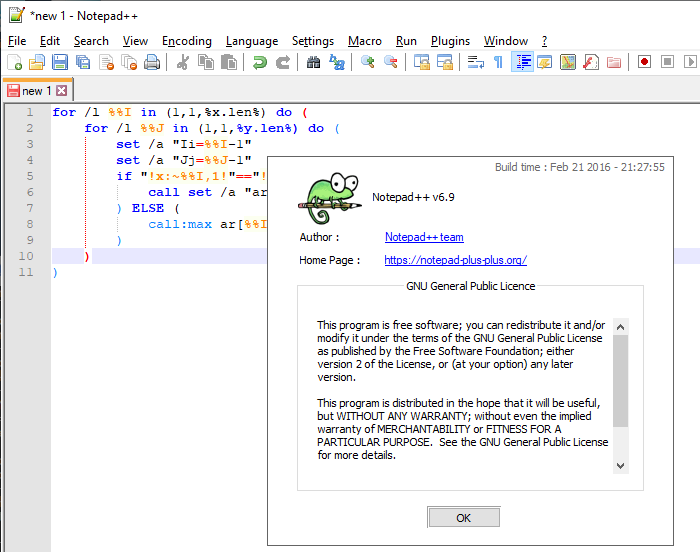Open Find with the binoculars icon
Screen dimensions: 700x552
[x=313, y=62]
